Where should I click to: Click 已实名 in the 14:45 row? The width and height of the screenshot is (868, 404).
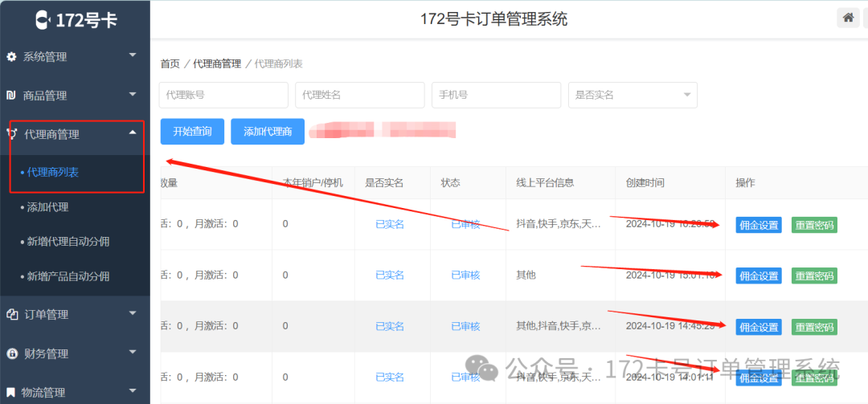(390, 326)
